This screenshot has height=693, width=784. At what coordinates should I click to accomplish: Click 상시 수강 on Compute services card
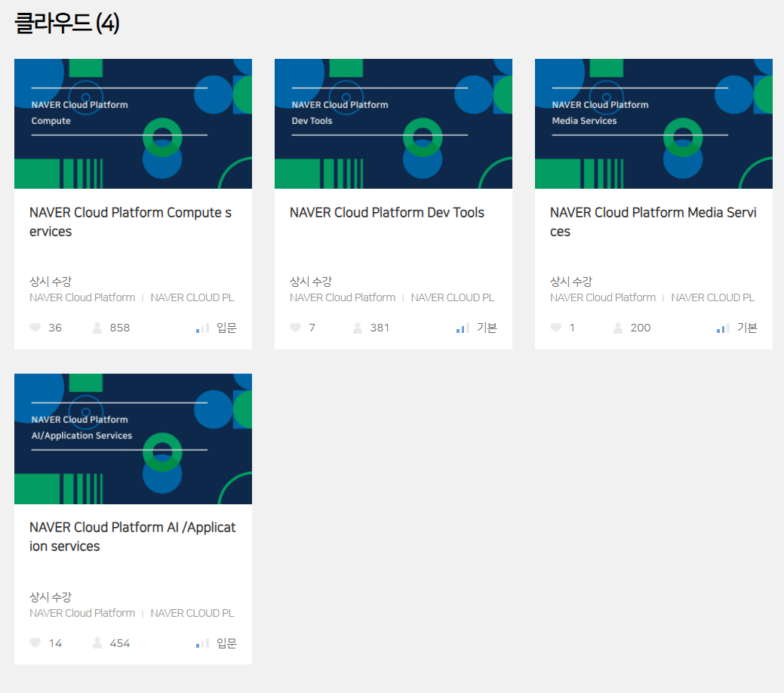(51, 282)
